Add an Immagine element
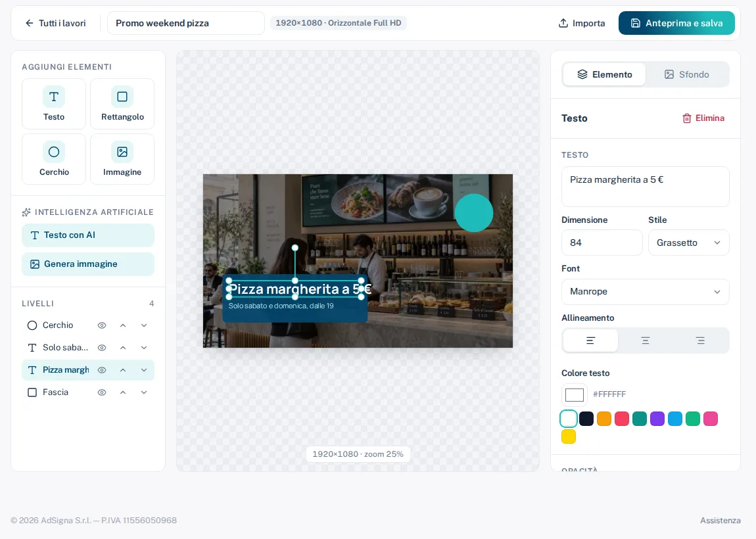Viewport: 756px width, 539px height. pyautogui.click(x=122, y=159)
